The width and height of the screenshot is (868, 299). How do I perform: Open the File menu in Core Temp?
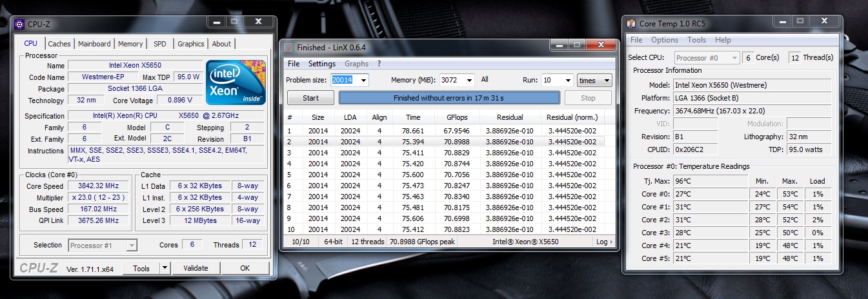636,40
